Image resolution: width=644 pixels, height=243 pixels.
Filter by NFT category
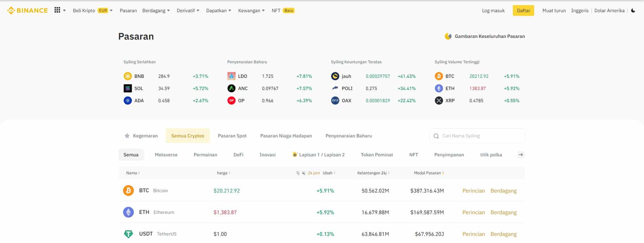414,155
